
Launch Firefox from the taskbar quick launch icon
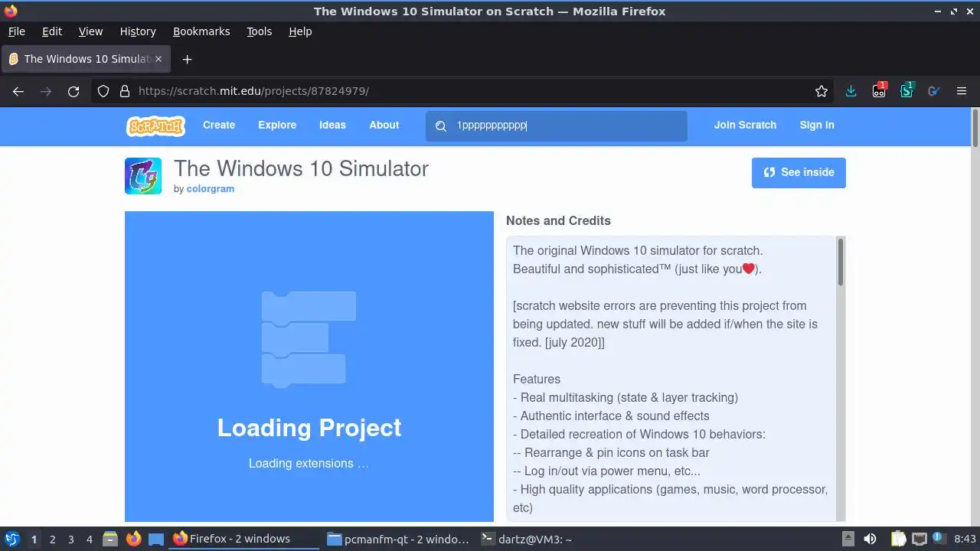(x=133, y=539)
